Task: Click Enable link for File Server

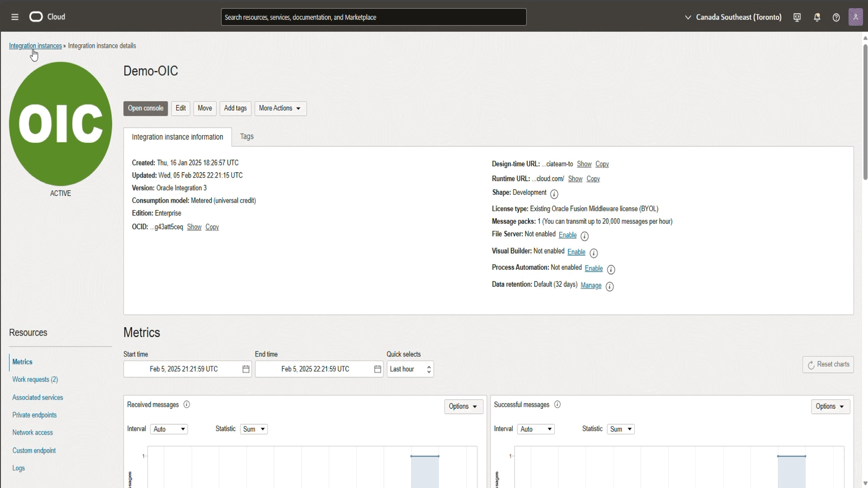Action: pos(567,235)
